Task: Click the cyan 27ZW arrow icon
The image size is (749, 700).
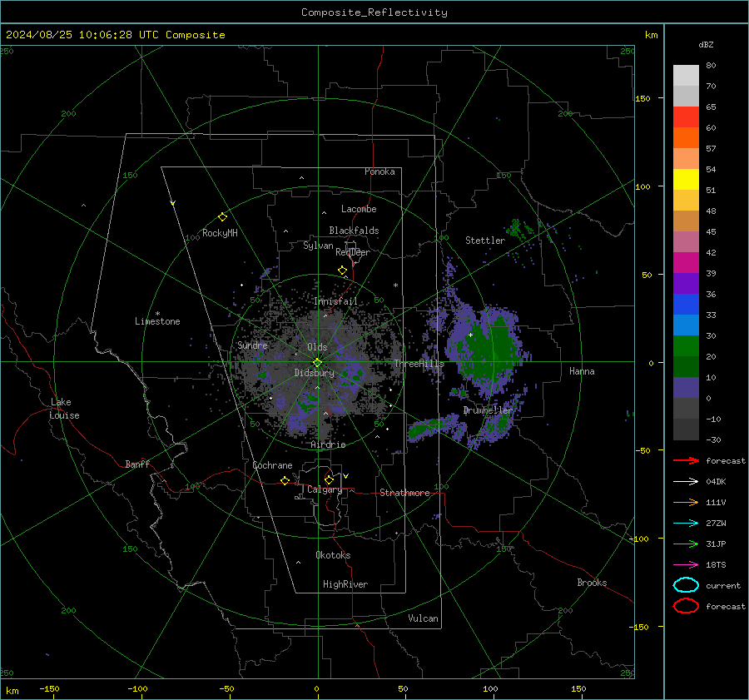Action: point(686,524)
